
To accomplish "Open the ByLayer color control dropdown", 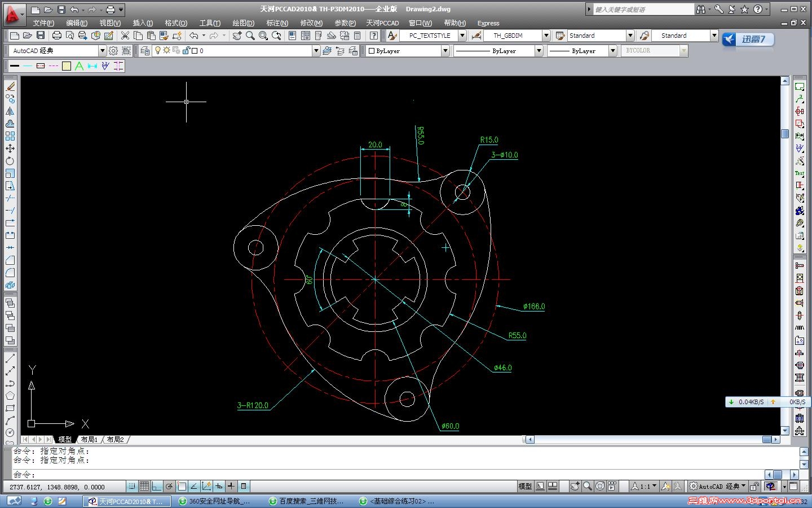I will (x=408, y=51).
